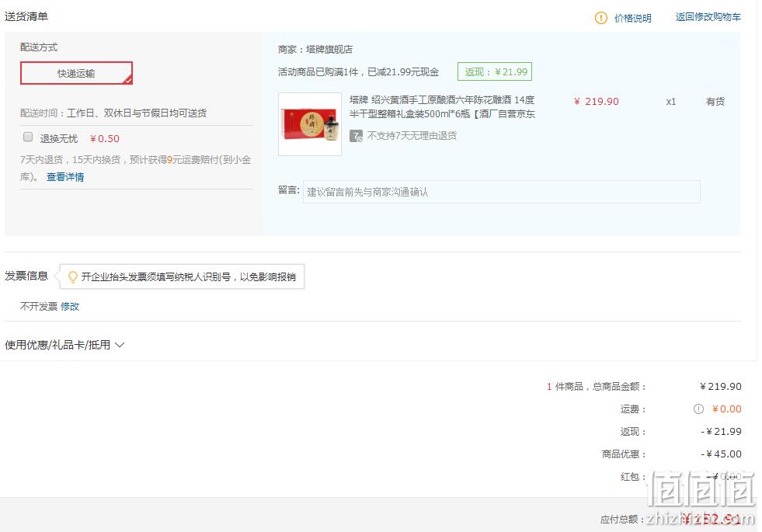This screenshot has width=762, height=532.
Task: Select 快递运输 delivery method
Action: 76,73
